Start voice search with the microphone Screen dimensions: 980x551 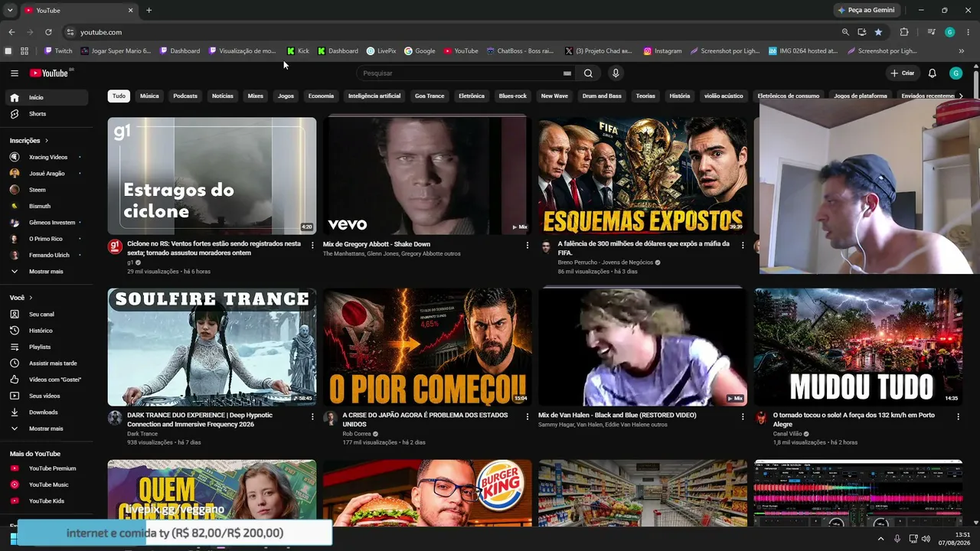pos(616,73)
